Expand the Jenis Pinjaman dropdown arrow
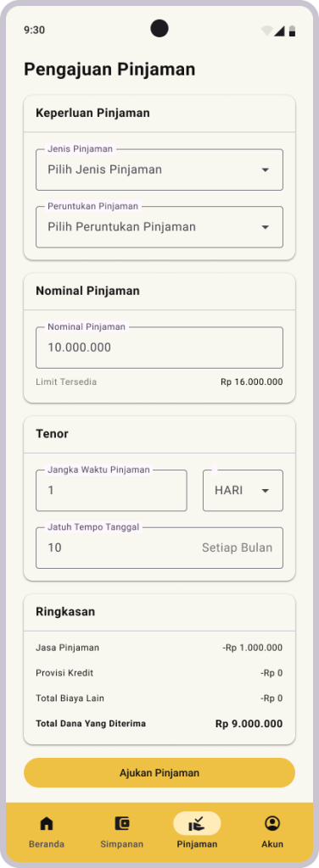Viewport: 319px width, 868px height. (266, 170)
